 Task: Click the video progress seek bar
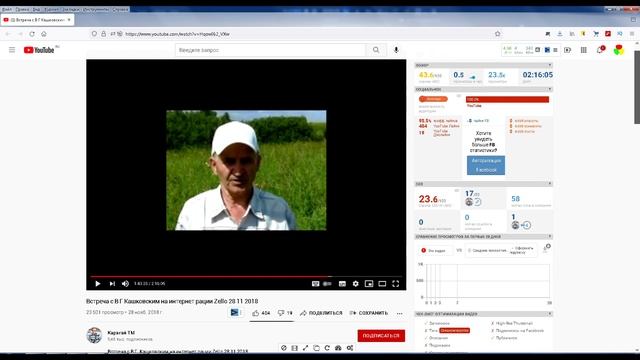(x=246, y=277)
